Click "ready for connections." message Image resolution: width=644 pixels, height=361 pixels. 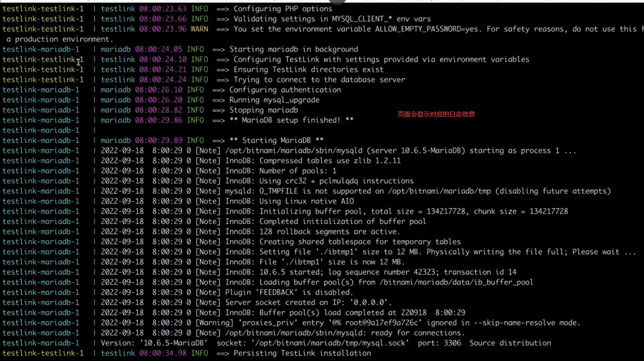point(418,333)
